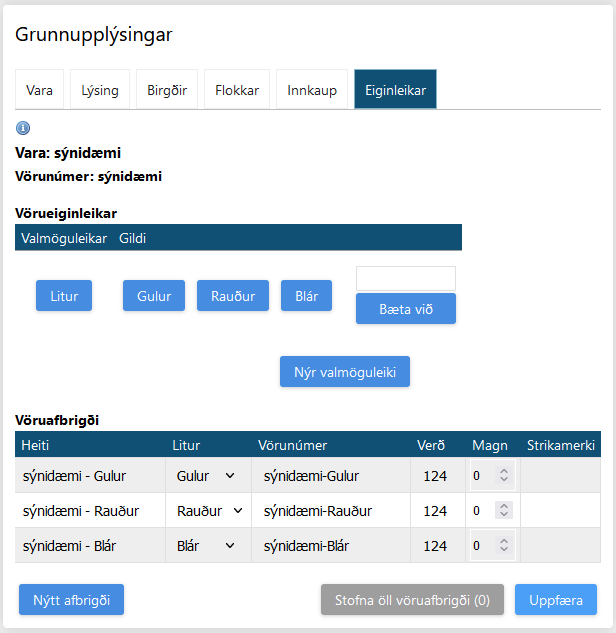616x633 pixels.
Task: Click Nýr valmöguleiki button
Action: [x=344, y=371]
